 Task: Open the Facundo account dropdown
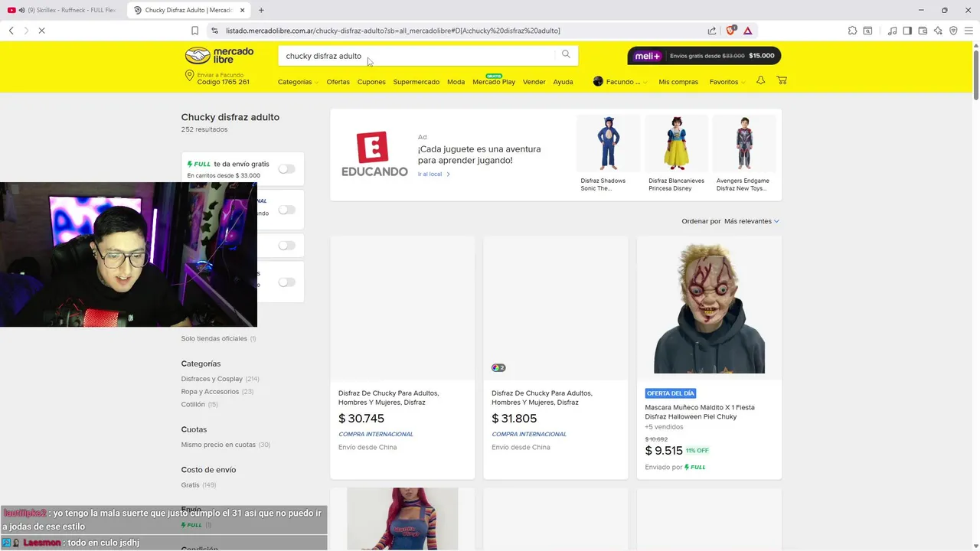click(619, 82)
